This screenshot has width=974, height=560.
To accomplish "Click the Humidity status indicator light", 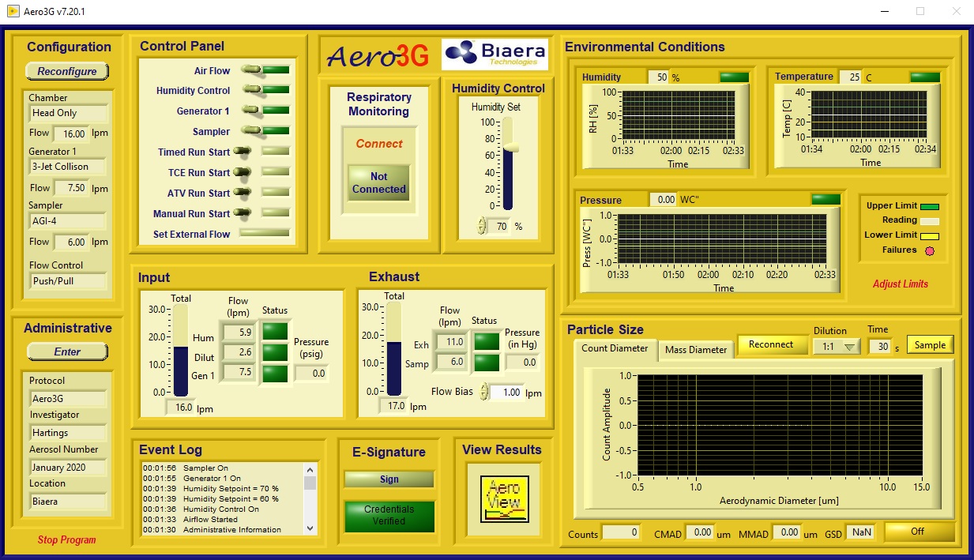I will tap(734, 77).
